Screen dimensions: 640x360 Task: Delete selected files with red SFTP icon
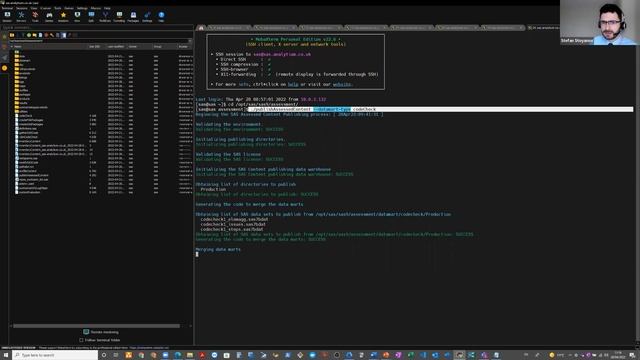[46, 35]
